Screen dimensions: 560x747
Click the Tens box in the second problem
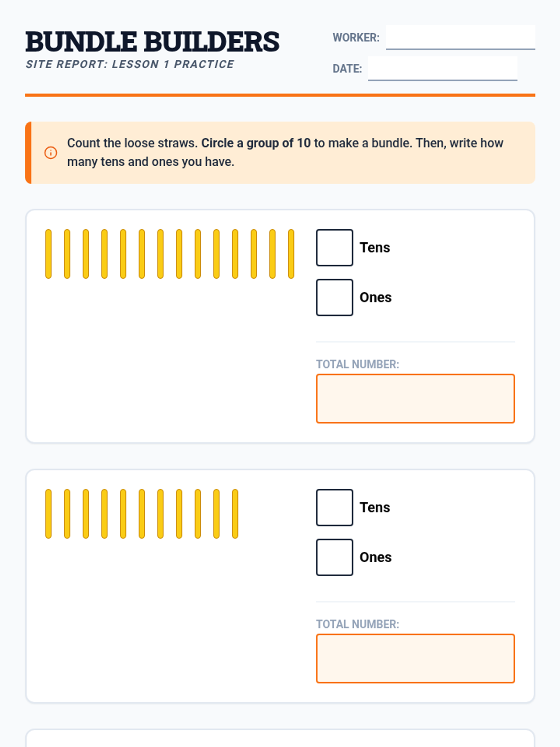click(335, 507)
